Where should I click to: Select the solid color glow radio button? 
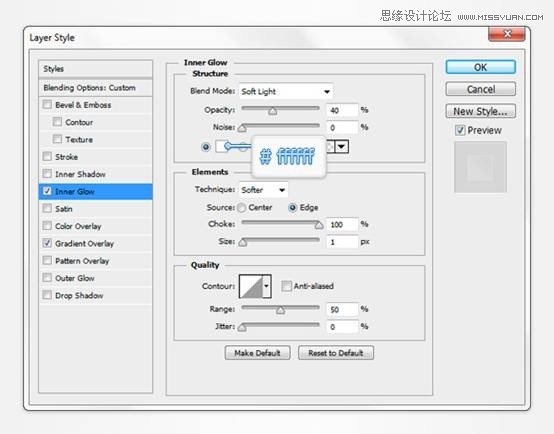[x=206, y=147]
